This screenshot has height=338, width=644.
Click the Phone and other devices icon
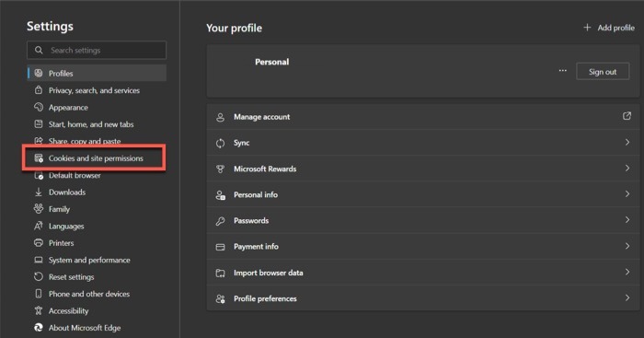point(39,294)
